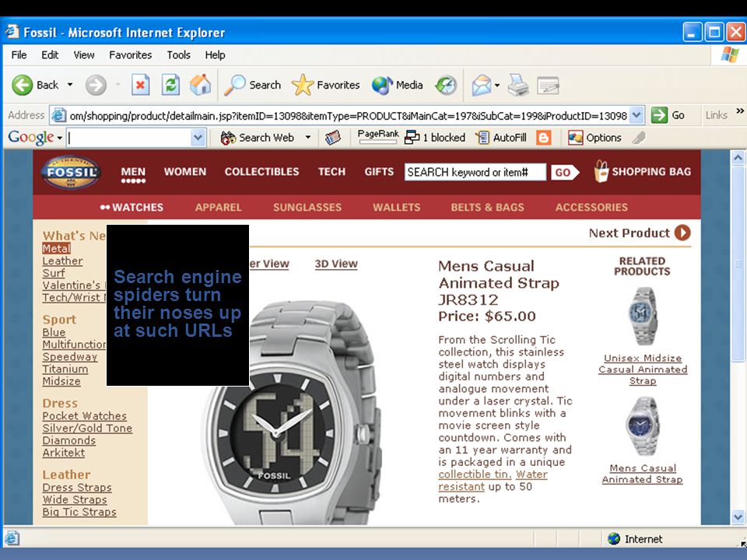Click Google toolbar Search Web button
The image size is (747, 560).
pos(258,138)
